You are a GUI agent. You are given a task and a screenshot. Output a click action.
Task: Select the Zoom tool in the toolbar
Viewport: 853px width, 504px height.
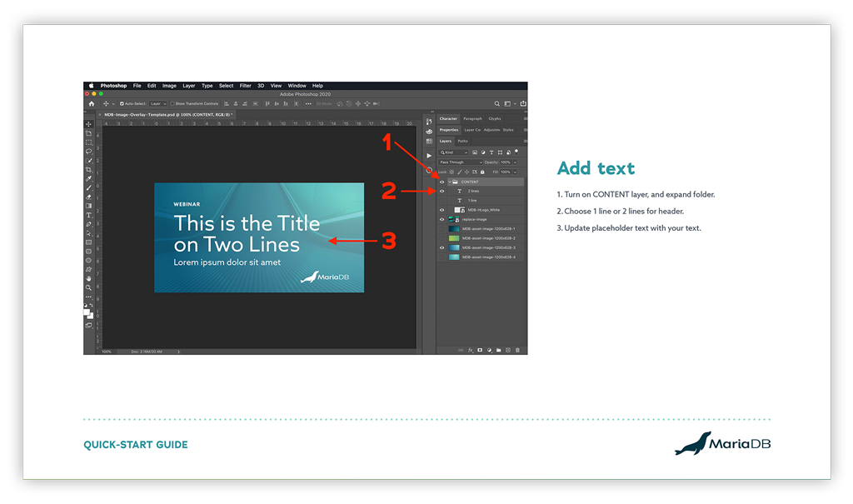click(89, 287)
